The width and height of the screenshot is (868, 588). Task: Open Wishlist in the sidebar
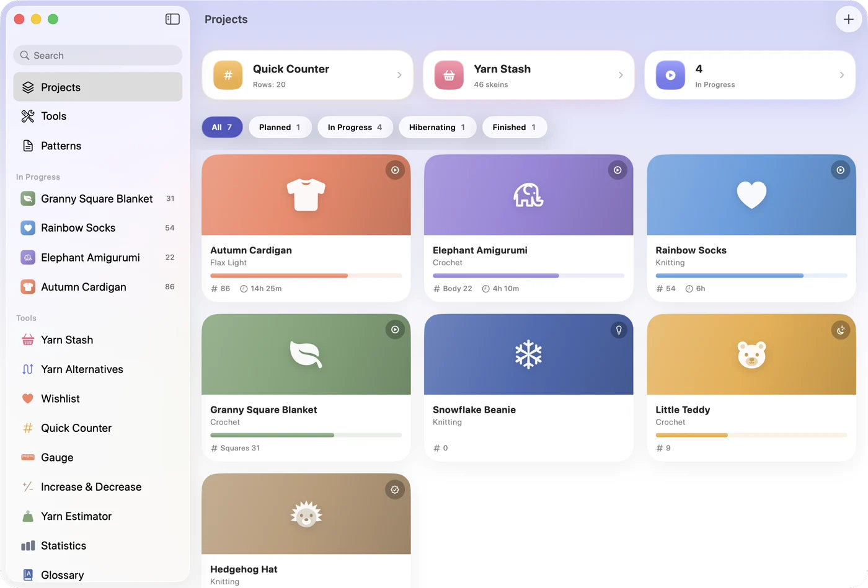tap(98, 398)
